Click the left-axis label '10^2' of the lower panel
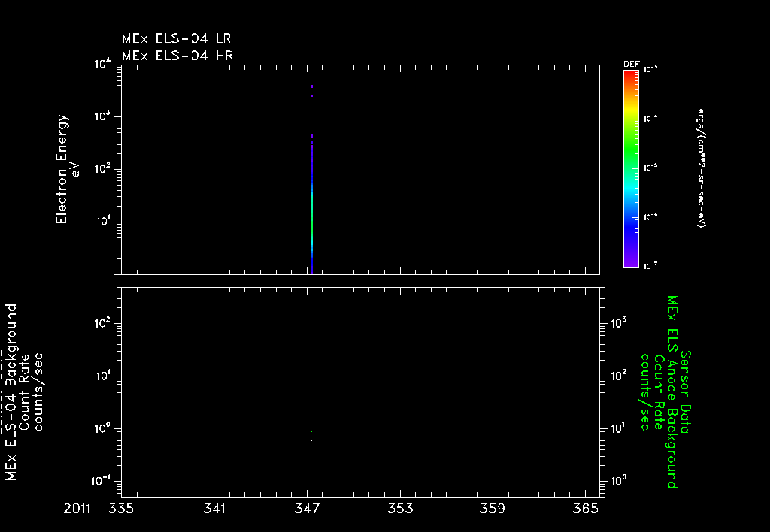This screenshot has width=770, height=532. (104, 323)
